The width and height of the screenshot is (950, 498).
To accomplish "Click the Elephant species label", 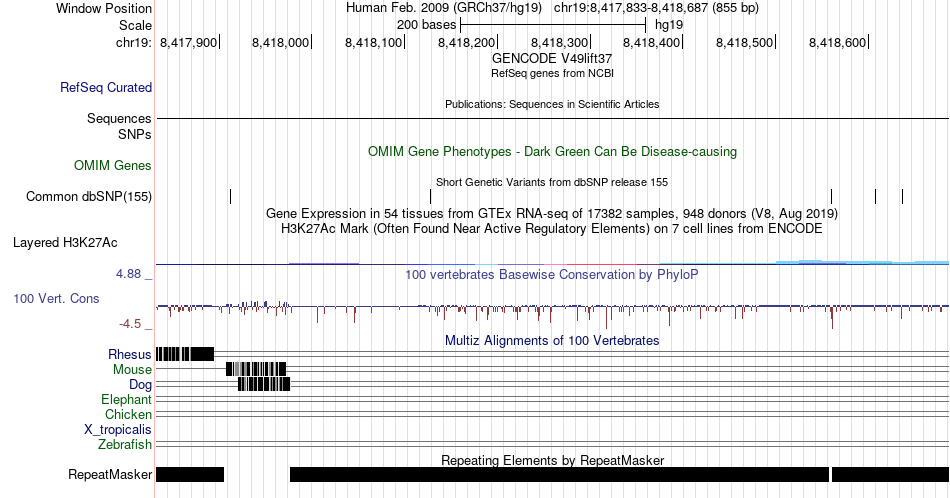I will tap(127, 399).
